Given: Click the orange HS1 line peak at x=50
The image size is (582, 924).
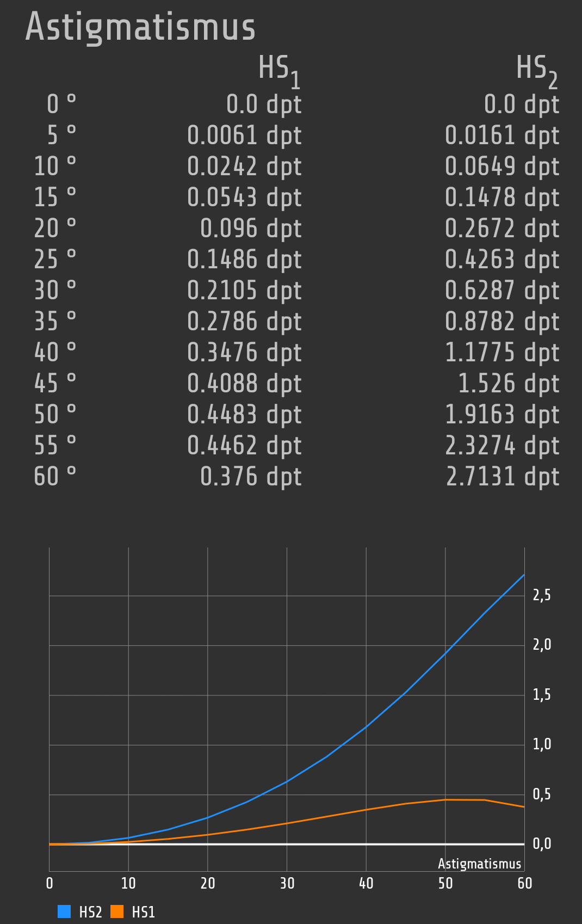Looking at the screenshot, I should (x=445, y=799).
